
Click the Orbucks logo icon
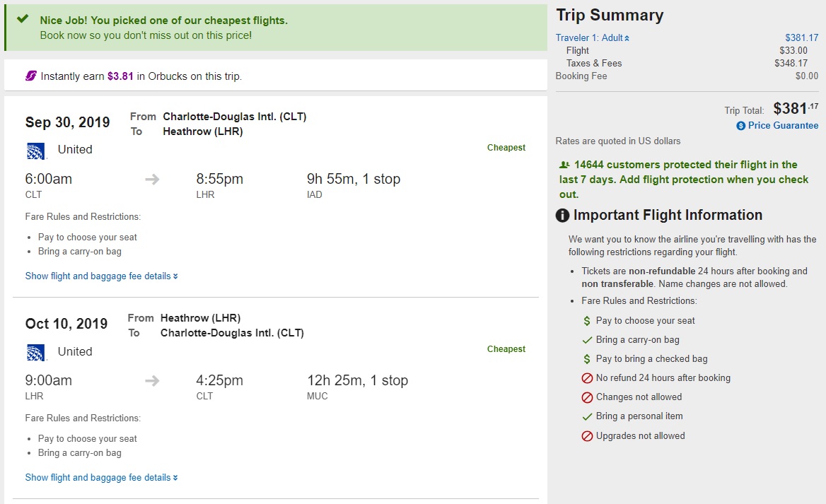click(x=31, y=76)
